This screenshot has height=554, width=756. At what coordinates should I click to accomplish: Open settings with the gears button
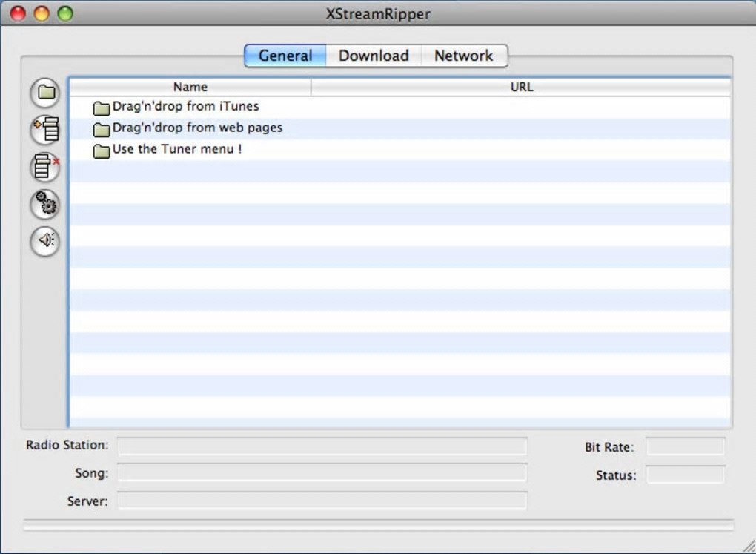click(x=45, y=204)
